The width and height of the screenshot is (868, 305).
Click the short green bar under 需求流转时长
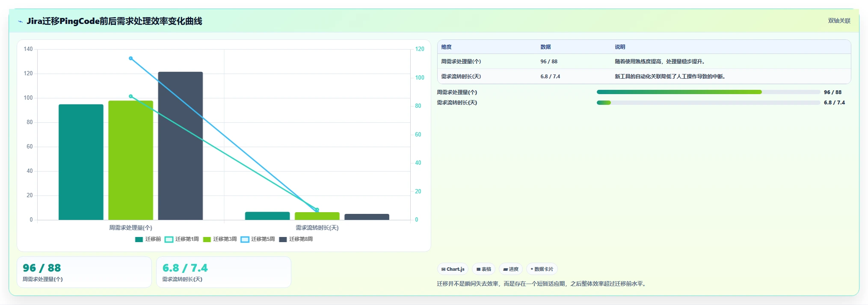click(317, 216)
